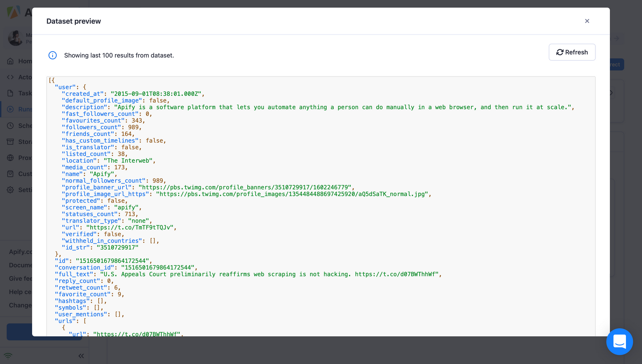This screenshot has height=364, width=642.
Task: Click the Refresh button
Action: tap(572, 52)
